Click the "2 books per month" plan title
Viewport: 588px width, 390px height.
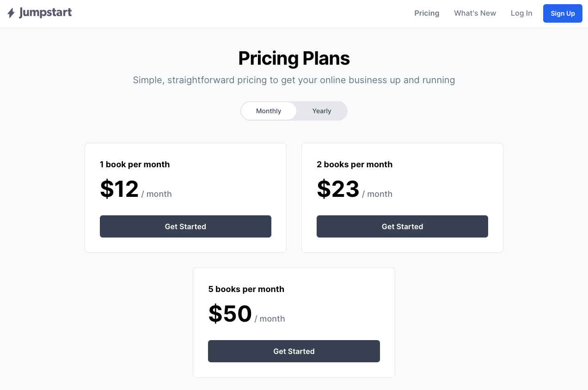click(x=355, y=165)
